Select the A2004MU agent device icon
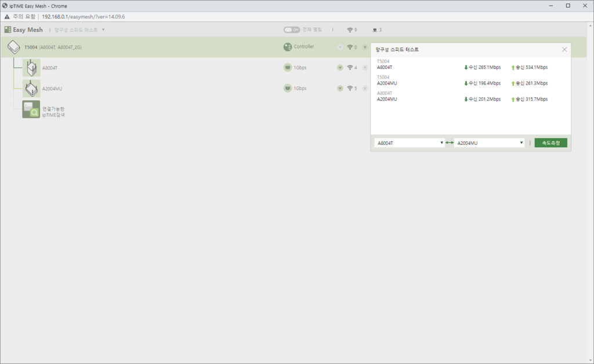The width and height of the screenshot is (594, 364). [31, 89]
